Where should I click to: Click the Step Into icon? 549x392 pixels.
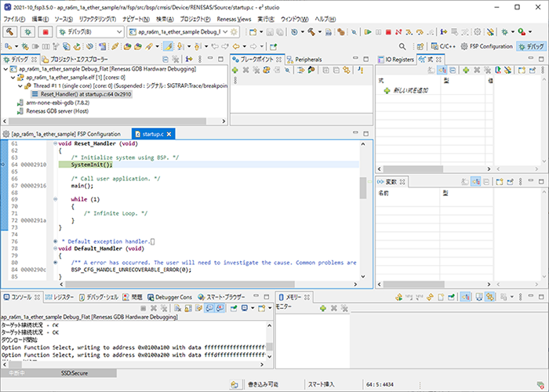(409, 32)
